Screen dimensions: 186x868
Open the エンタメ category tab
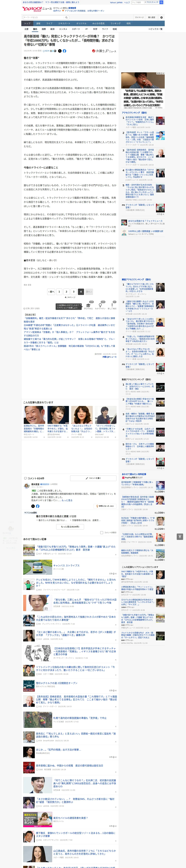(63, 29)
